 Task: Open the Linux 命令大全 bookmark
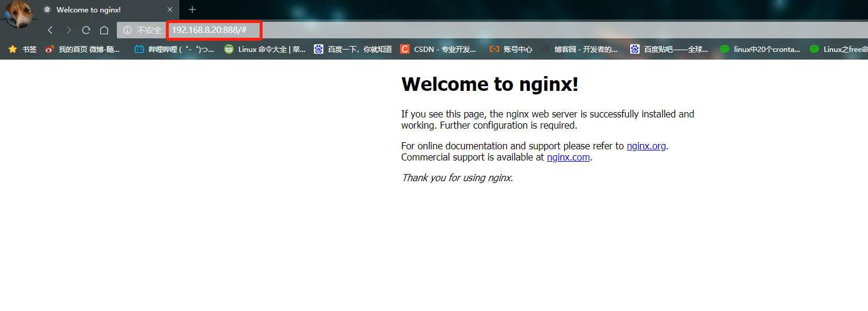coord(266,50)
